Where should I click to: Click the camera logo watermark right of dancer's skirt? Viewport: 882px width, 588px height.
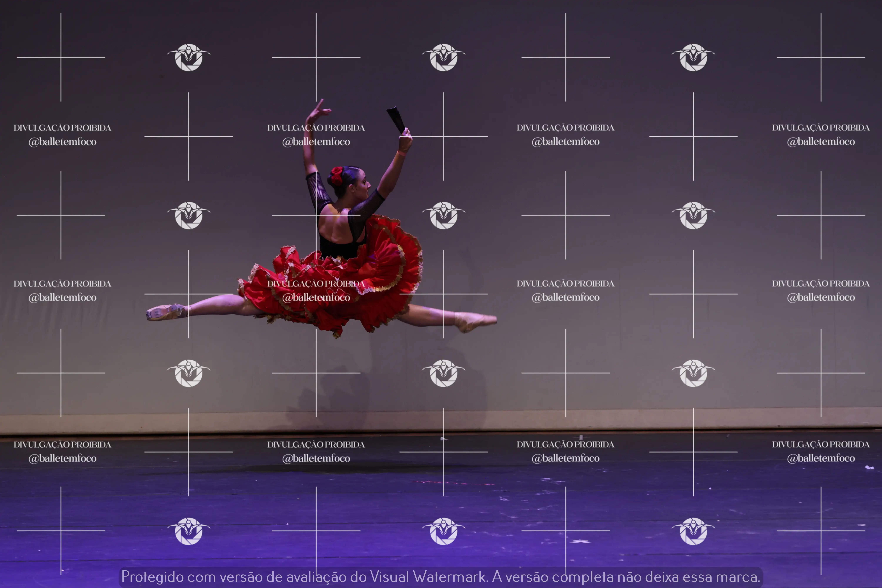coord(444,215)
